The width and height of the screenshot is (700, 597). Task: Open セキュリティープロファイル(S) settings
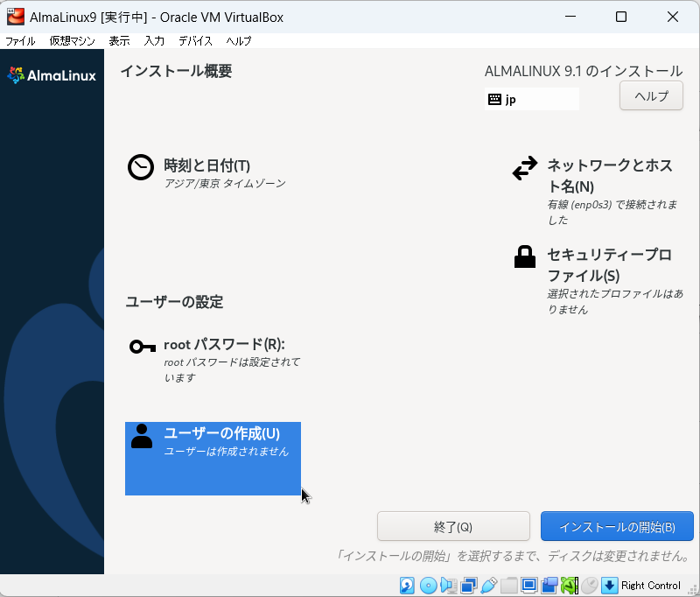point(598,280)
